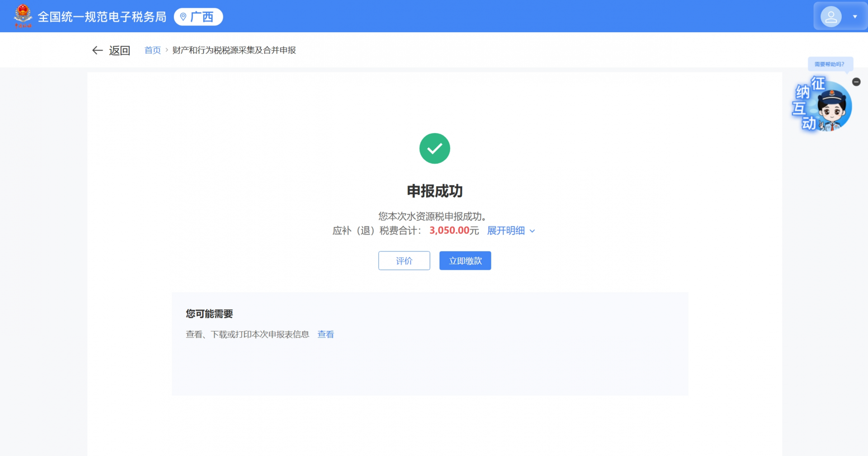The height and width of the screenshot is (456, 868).
Task: Click the breadcrumb separator chevron after 首页
Action: click(167, 50)
